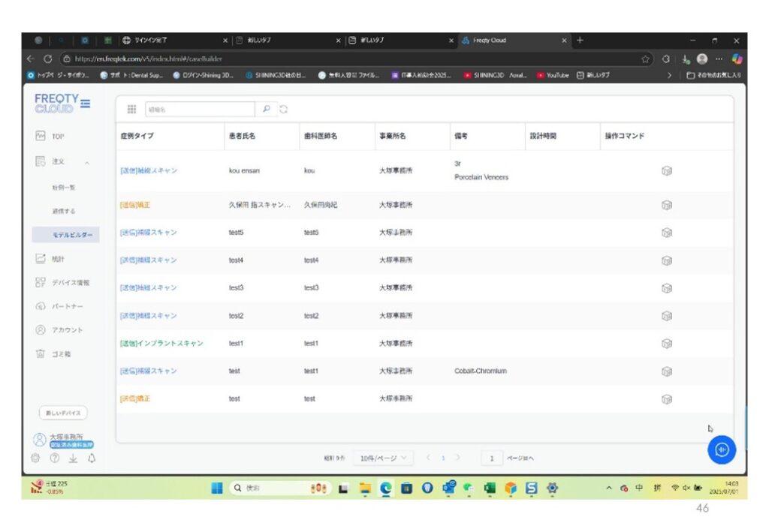Click the grid column settings icon
This screenshot has width=769, height=532.
pyautogui.click(x=131, y=110)
